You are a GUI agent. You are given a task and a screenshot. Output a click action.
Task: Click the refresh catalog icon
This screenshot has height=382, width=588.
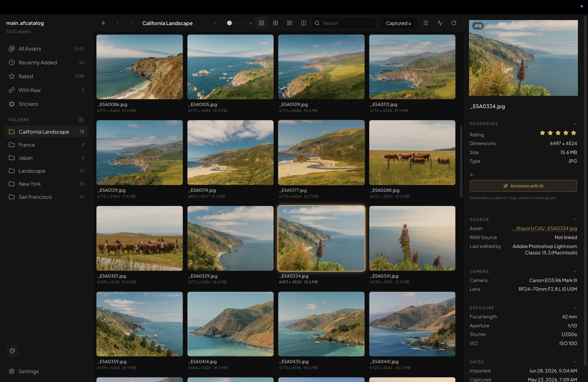454,23
